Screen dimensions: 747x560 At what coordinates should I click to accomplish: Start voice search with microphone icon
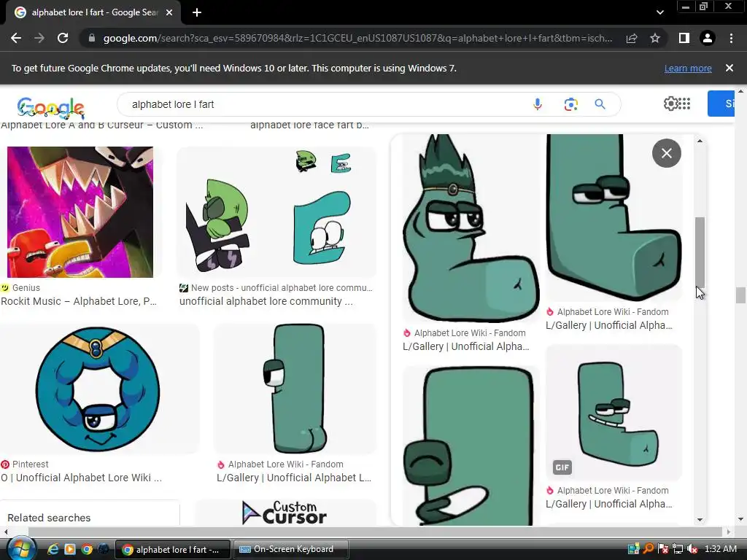(x=538, y=104)
